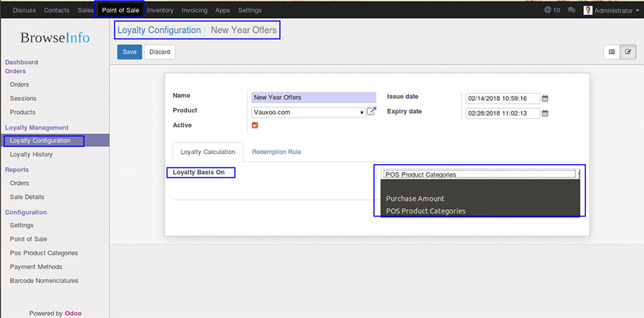Click the BrowseInfo logo
This screenshot has height=318, width=644.
click(55, 38)
